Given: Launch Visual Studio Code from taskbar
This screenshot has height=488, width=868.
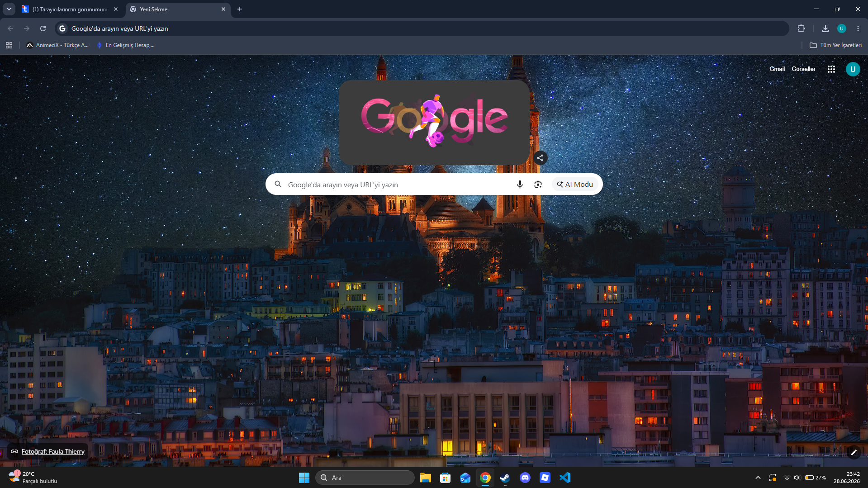Looking at the screenshot, I should click(x=564, y=478).
